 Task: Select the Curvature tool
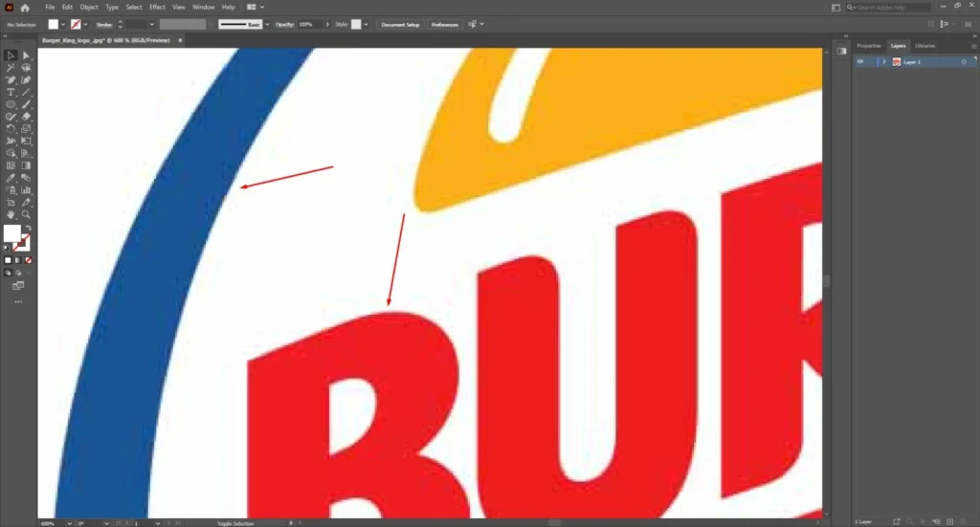tap(26, 80)
